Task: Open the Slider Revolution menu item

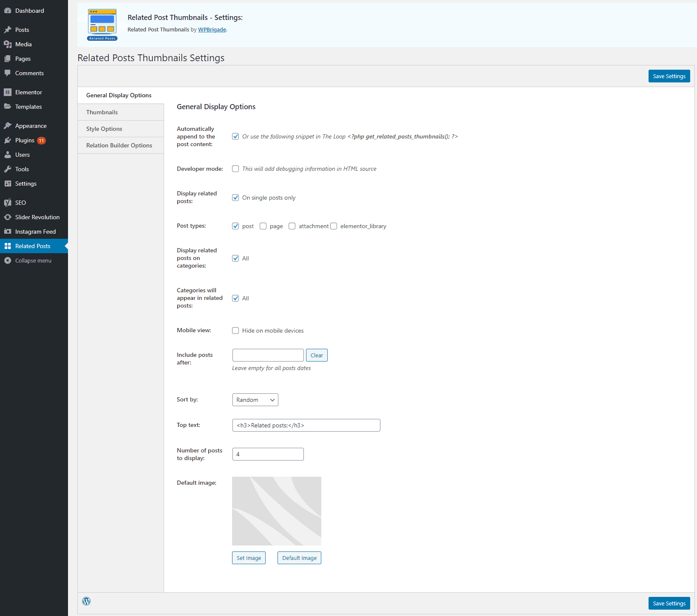Action: pos(34,217)
